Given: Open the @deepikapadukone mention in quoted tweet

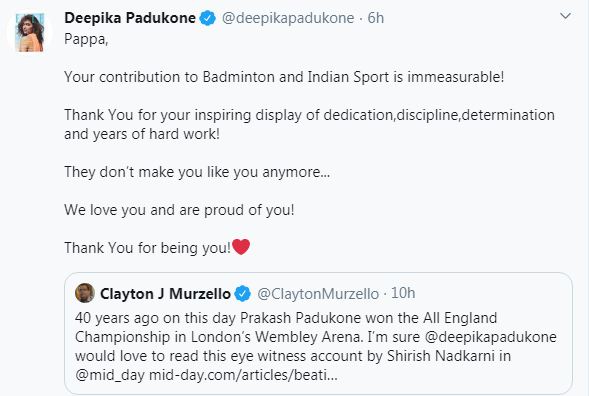Looking at the screenshot, I should 491,337.
